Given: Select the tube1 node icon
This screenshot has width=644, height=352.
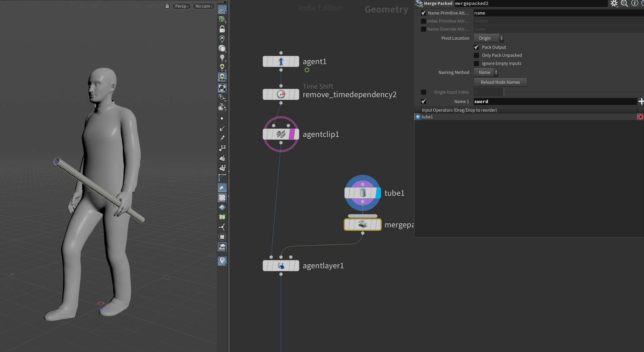Looking at the screenshot, I should point(362,192).
